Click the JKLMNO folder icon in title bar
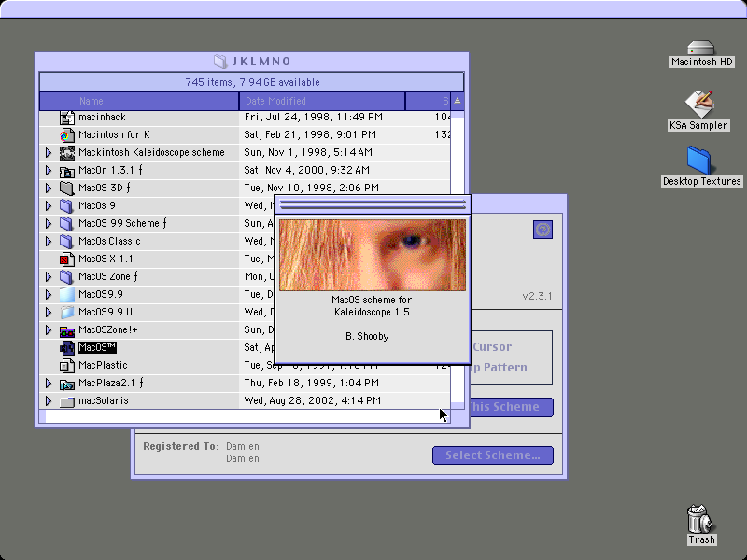 (220, 61)
